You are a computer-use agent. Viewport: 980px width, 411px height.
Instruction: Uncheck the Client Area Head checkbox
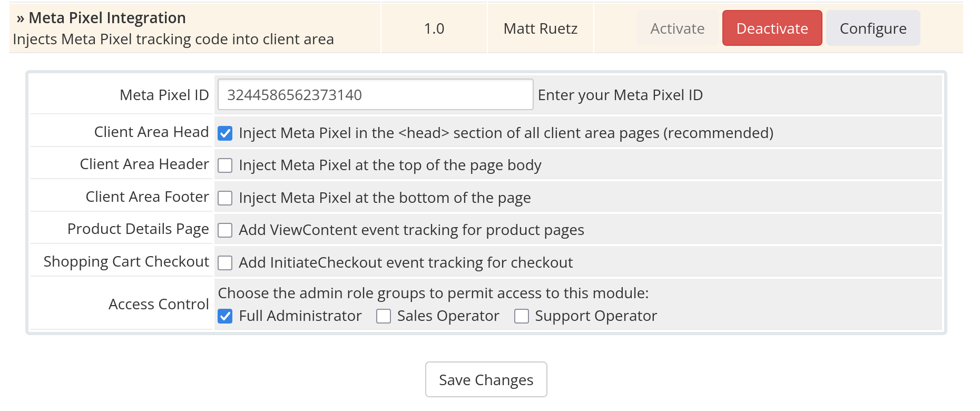coord(225,133)
